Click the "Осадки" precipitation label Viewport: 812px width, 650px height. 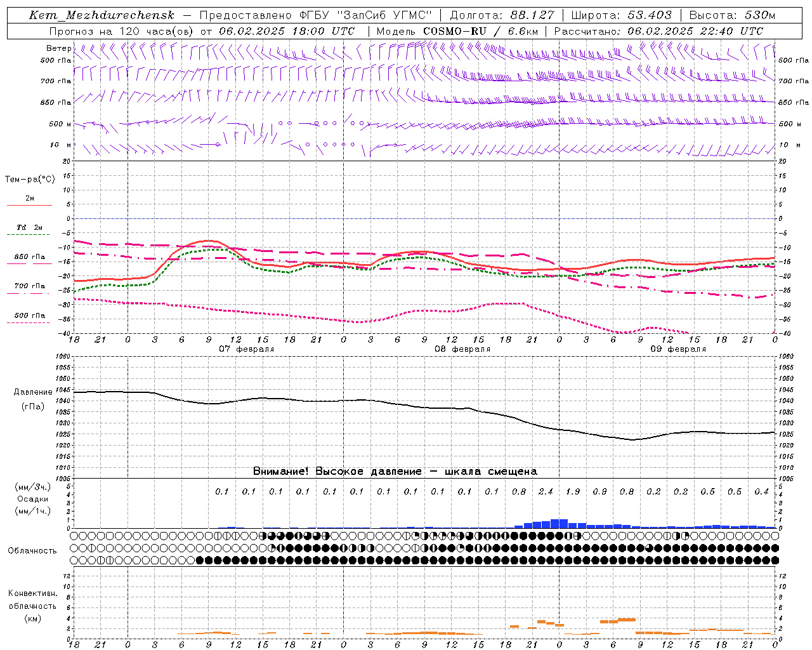point(33,499)
